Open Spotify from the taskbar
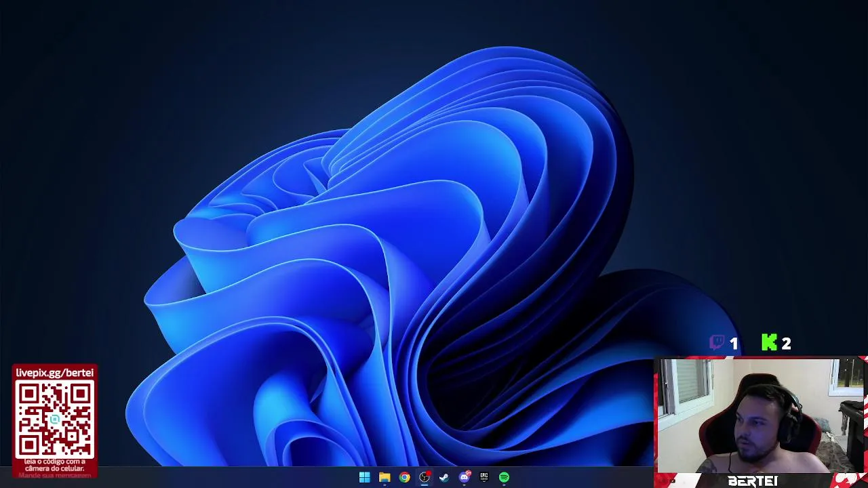868x488 pixels. click(504, 477)
